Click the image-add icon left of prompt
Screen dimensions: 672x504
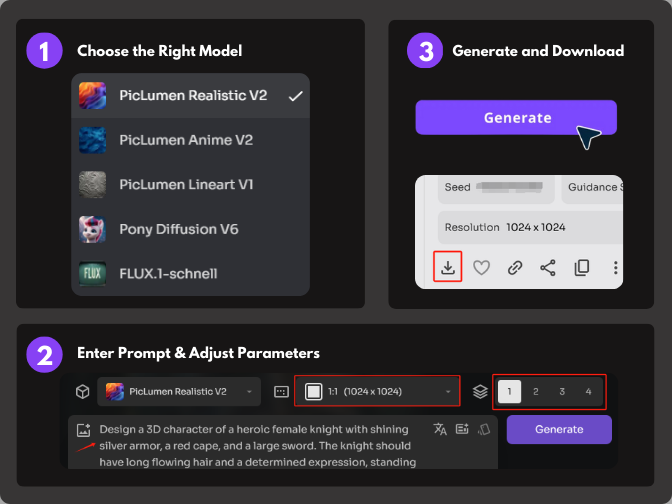coord(83,429)
